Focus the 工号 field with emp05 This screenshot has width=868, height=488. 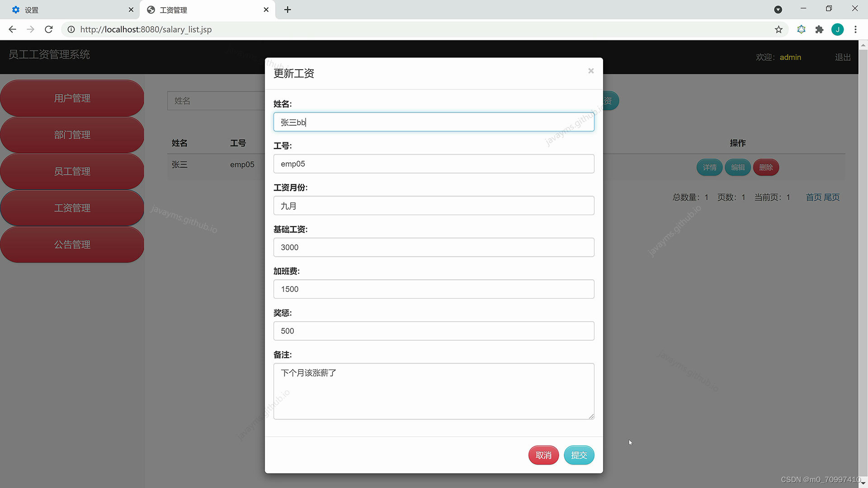[x=434, y=164]
